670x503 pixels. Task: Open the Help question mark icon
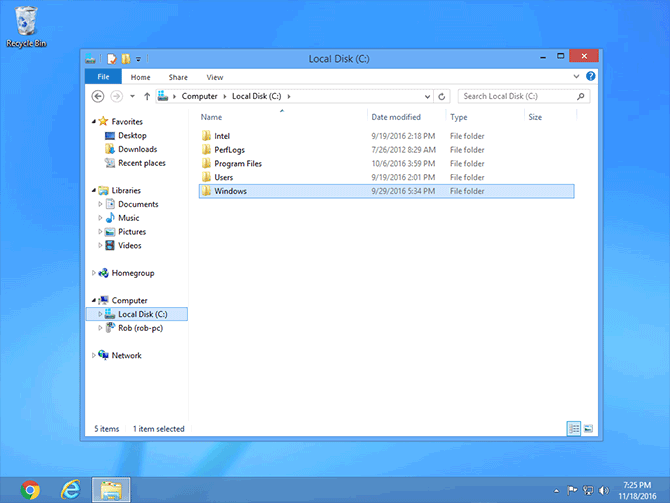click(591, 76)
